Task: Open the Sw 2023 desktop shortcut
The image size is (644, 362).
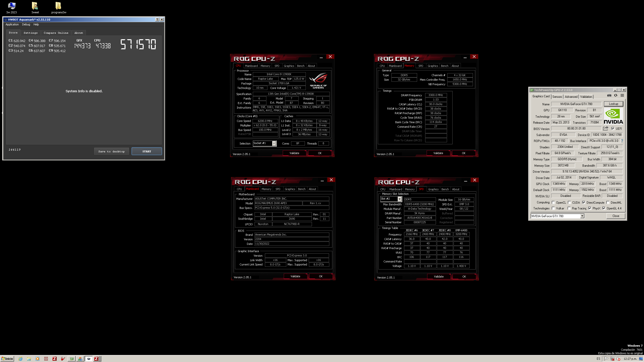Action: (12, 8)
